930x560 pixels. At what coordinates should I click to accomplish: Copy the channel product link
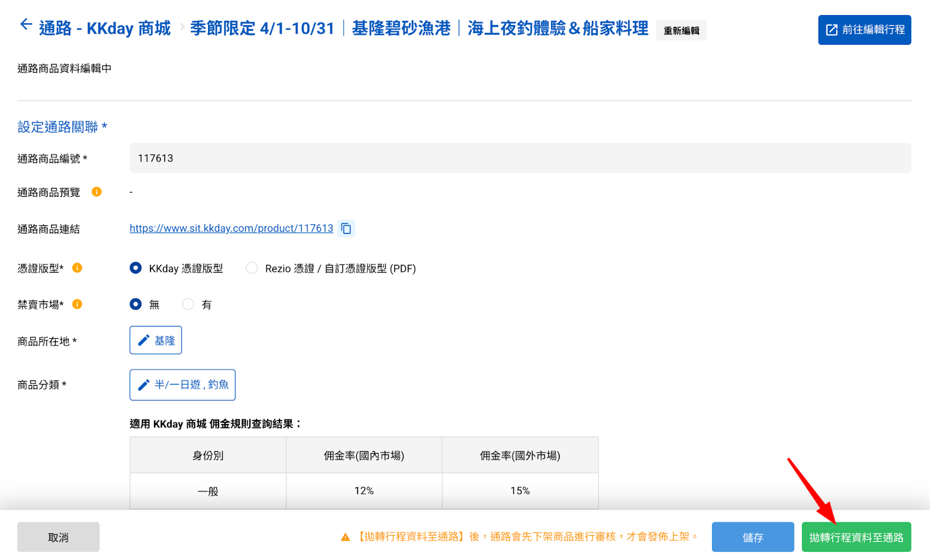346,228
